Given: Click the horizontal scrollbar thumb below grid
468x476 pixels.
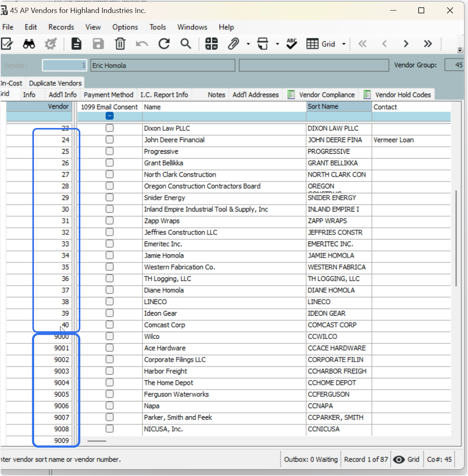Looking at the screenshot, I should (97, 441).
